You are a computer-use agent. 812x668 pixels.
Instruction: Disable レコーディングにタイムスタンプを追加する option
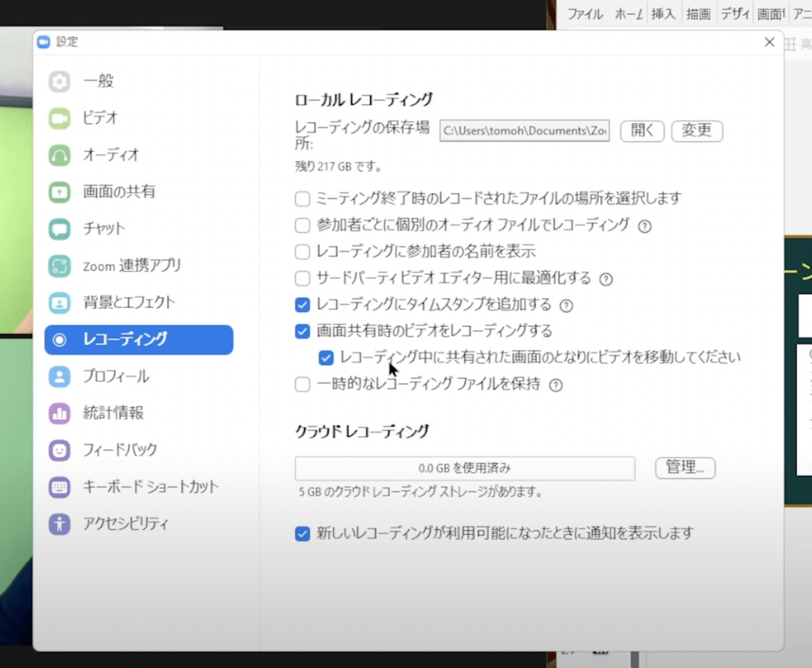tap(302, 305)
